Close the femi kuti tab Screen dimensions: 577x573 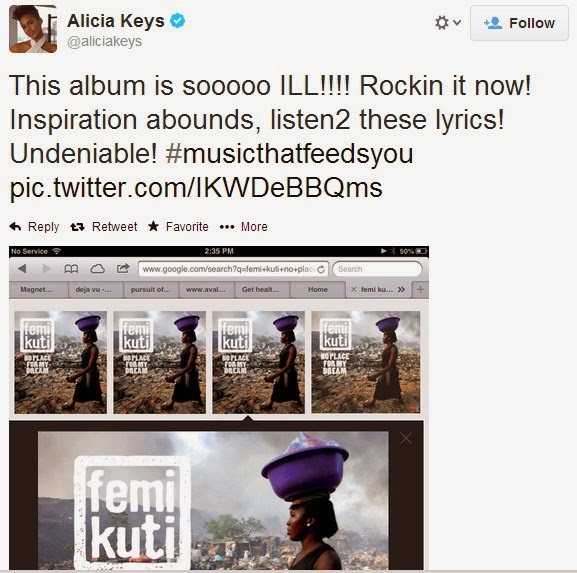pos(354,290)
